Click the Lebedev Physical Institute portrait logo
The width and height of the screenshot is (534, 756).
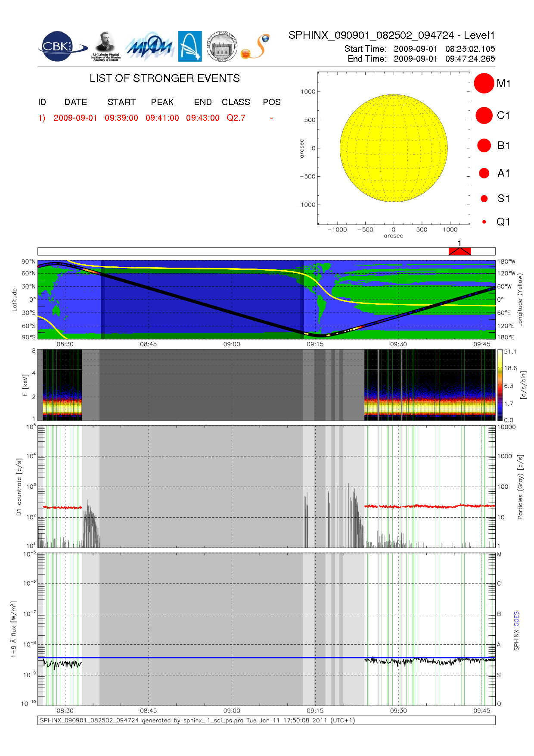106,46
